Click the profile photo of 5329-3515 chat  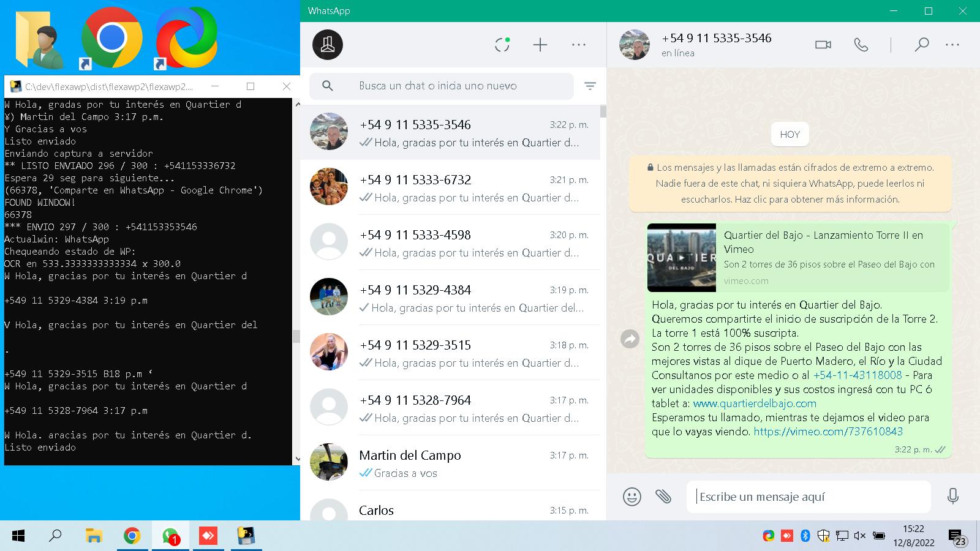[329, 352]
